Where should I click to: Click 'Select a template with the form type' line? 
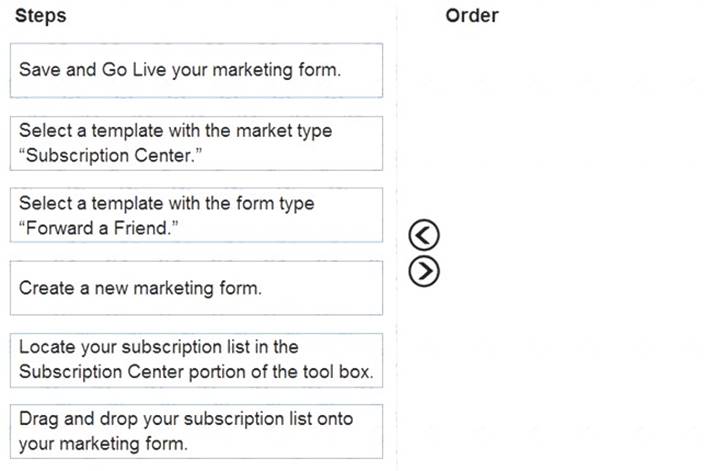coord(167,203)
